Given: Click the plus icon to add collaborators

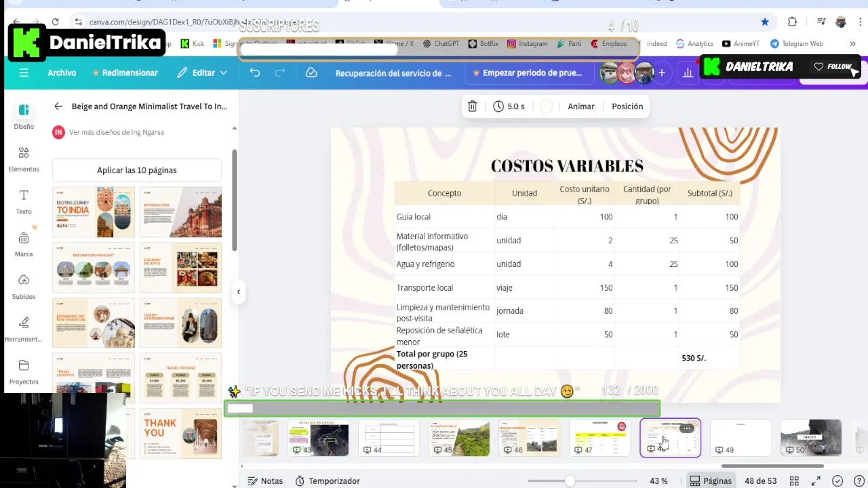Looking at the screenshot, I should pyautogui.click(x=662, y=73).
